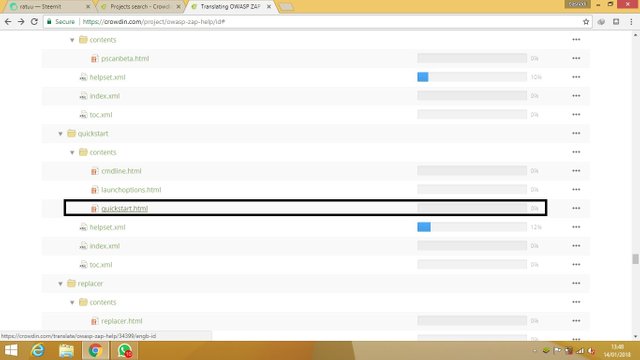
Task: Switch to Projects search Crowdin tab
Action: pyautogui.click(x=139, y=7)
